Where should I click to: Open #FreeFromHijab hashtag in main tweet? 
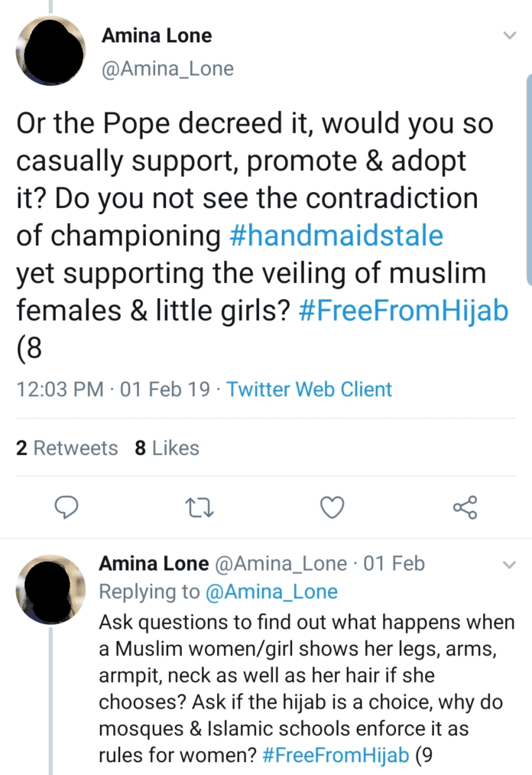point(404,311)
